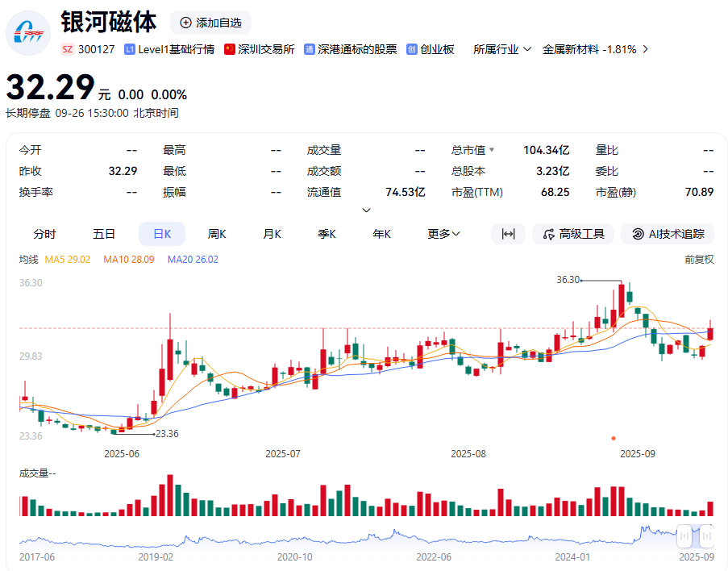
Task: Click the 300127 stock code
Action: pos(97,49)
